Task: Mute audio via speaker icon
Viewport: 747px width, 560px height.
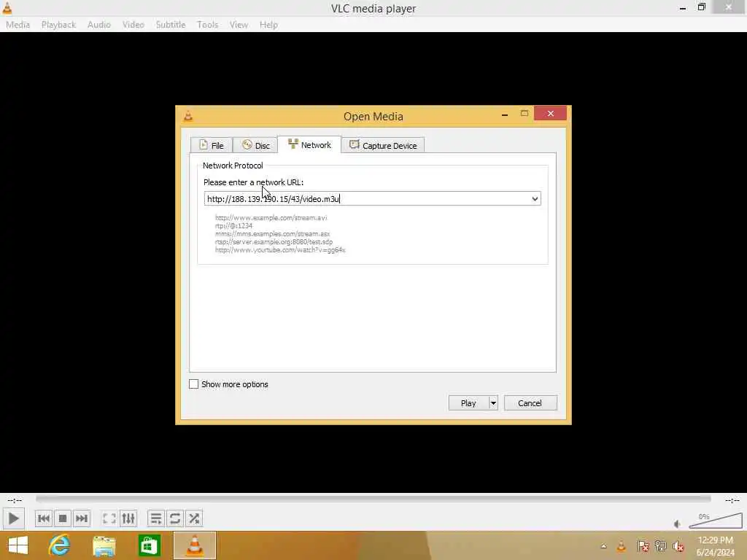Action: pyautogui.click(x=678, y=524)
